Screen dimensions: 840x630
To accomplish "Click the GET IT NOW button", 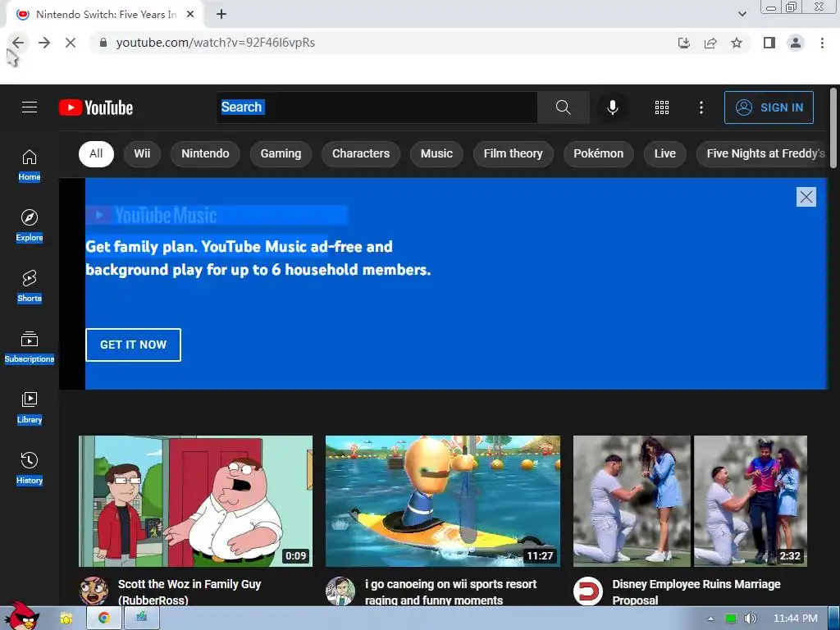I will click(134, 345).
